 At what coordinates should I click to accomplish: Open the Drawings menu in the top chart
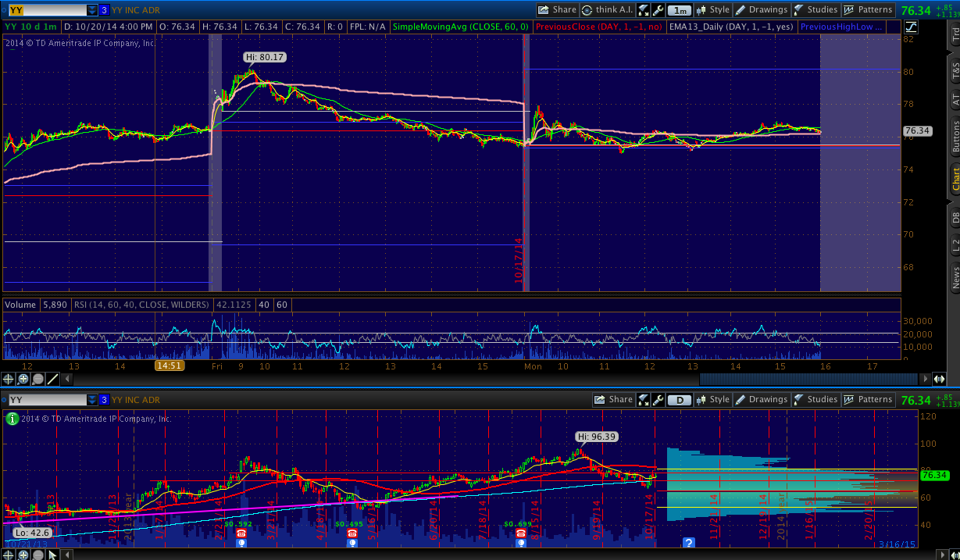point(761,10)
